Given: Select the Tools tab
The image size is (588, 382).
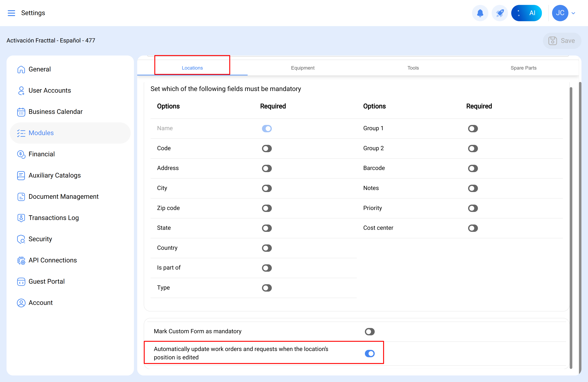Looking at the screenshot, I should [413, 68].
